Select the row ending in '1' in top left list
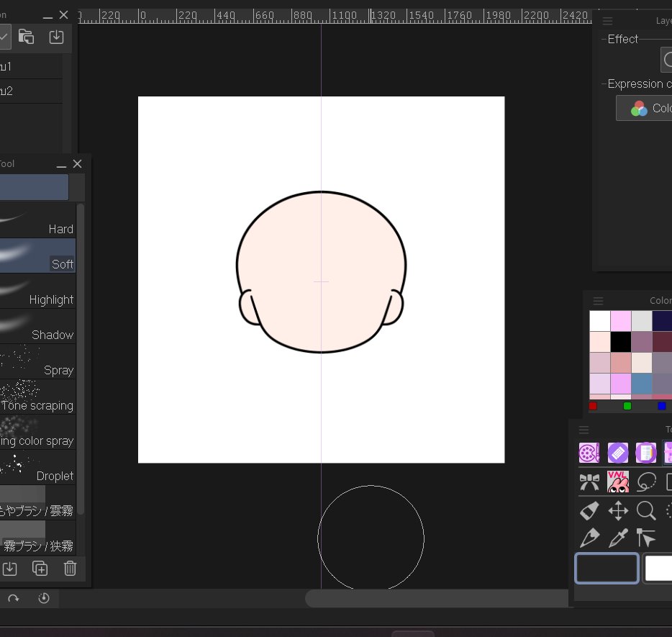This screenshot has height=637, width=672. point(31,66)
